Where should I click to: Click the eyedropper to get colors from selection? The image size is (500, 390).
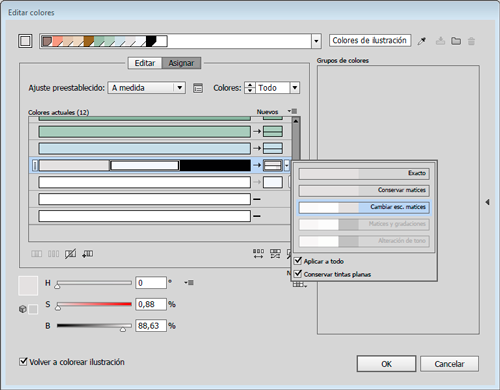422,41
